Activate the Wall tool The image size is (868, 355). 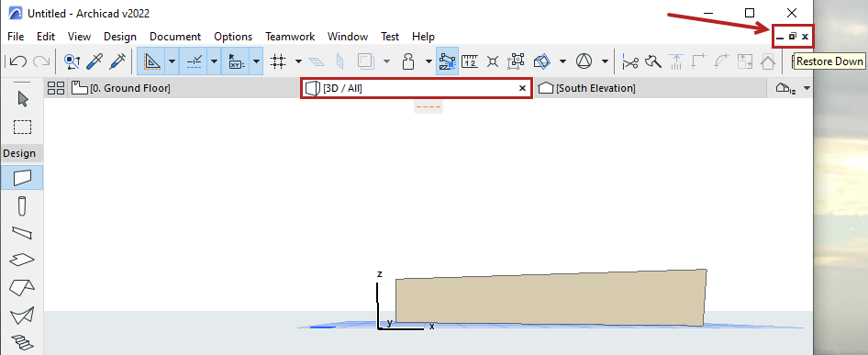point(22,178)
